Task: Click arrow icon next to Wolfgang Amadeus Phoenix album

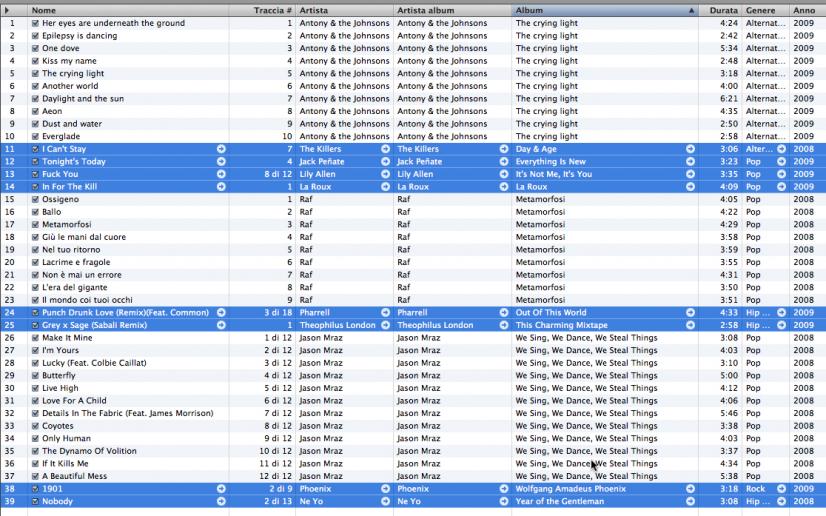Action: (690, 489)
